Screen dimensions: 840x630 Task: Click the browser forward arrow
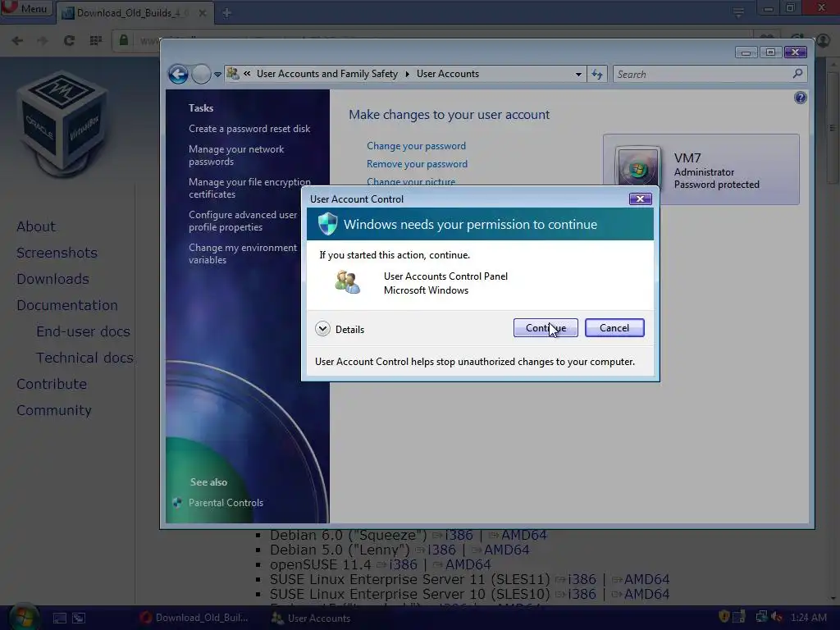(x=43, y=41)
